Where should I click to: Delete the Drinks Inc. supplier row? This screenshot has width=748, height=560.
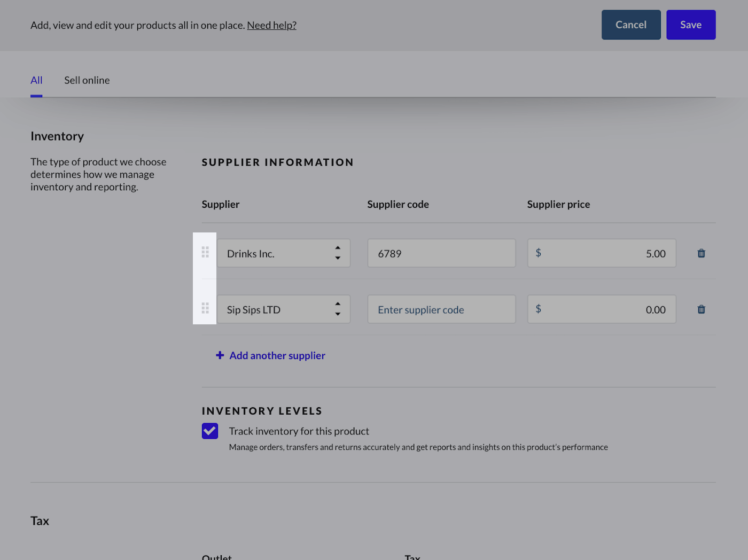(701, 253)
